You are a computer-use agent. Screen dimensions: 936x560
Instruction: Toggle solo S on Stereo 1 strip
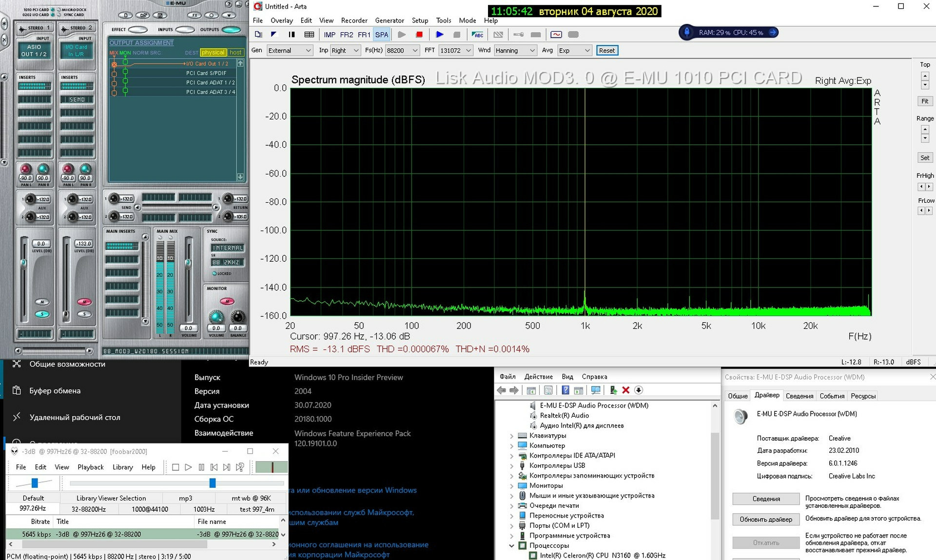(42, 314)
